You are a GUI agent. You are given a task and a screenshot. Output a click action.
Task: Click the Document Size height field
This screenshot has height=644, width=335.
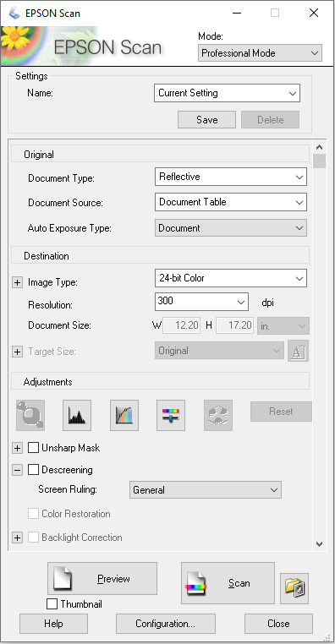click(234, 325)
